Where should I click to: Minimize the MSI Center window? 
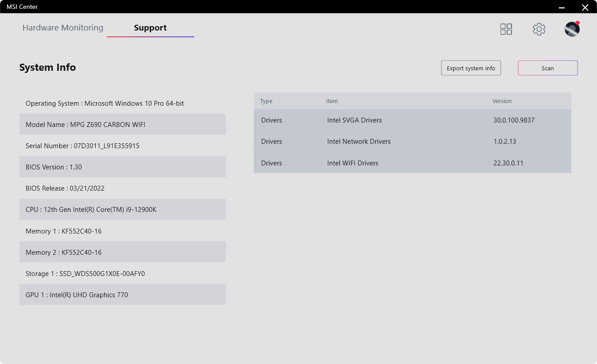pyautogui.click(x=562, y=7)
